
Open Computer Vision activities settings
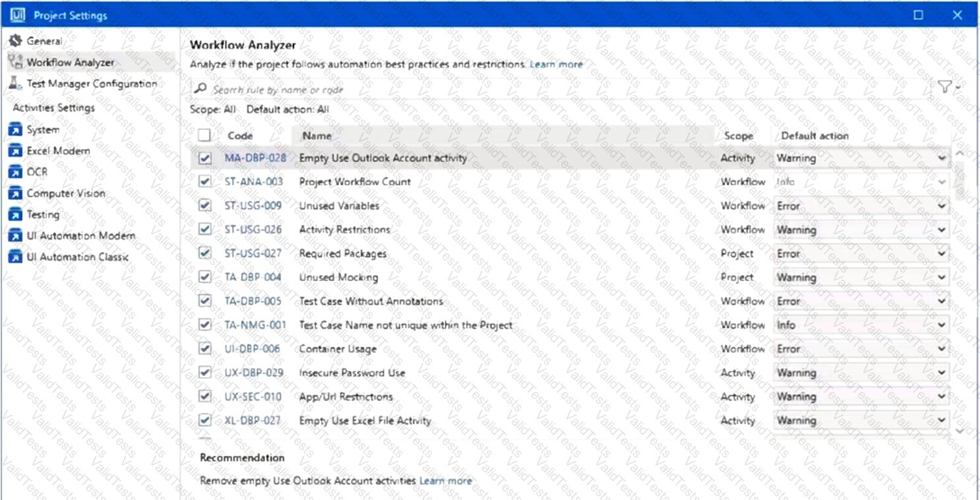point(15,193)
